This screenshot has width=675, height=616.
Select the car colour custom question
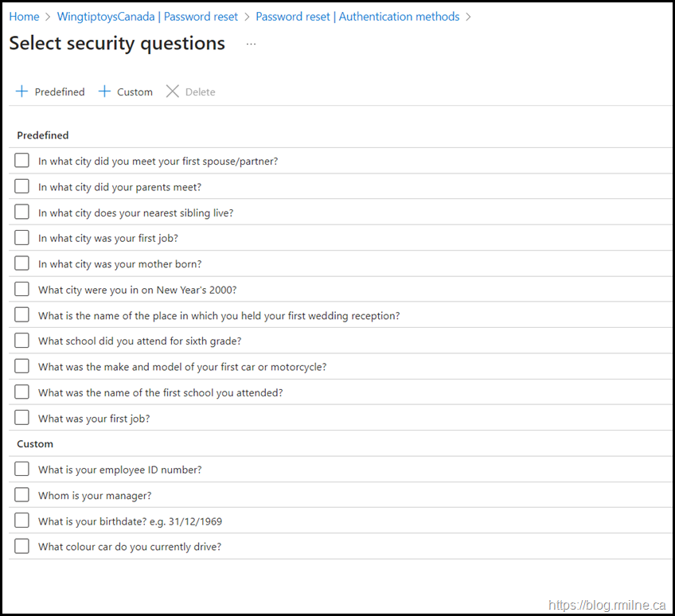21,546
